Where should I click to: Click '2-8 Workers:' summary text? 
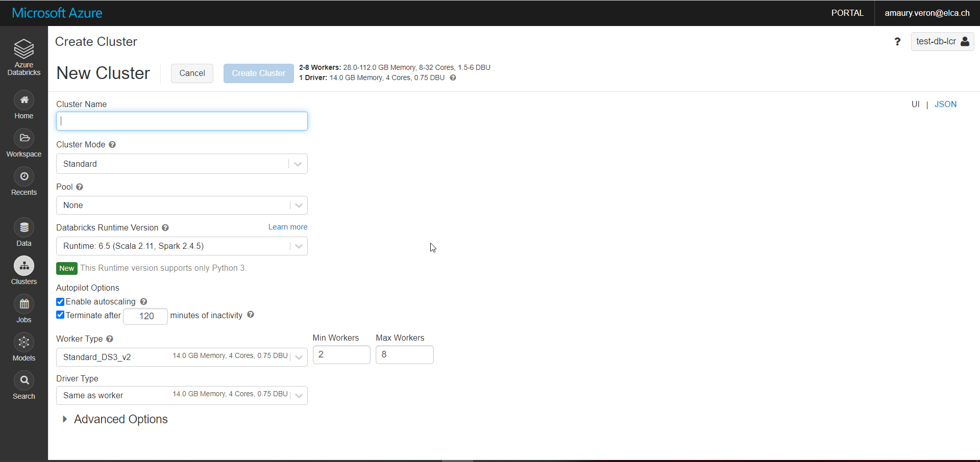[x=320, y=67]
